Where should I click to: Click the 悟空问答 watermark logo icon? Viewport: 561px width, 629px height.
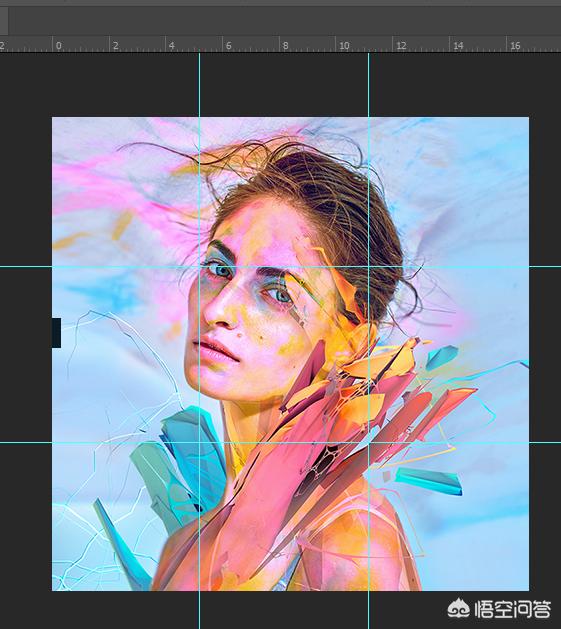coord(459,609)
